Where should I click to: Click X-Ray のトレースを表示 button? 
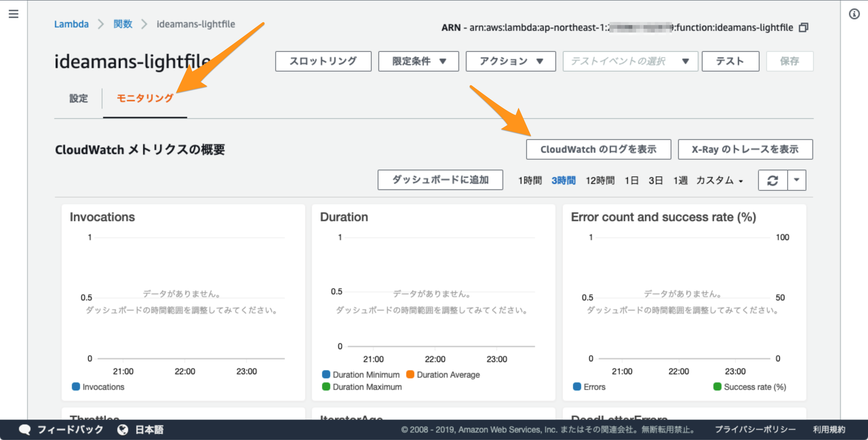click(745, 149)
